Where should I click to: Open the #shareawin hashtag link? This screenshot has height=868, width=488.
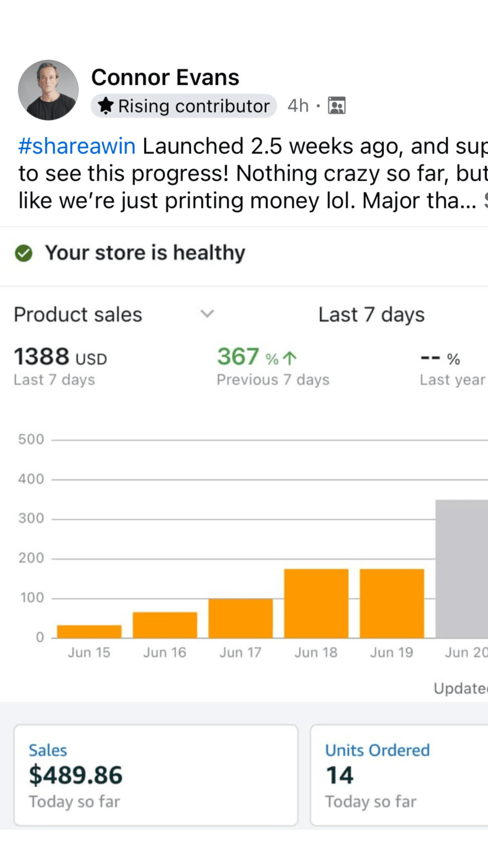coord(77,146)
